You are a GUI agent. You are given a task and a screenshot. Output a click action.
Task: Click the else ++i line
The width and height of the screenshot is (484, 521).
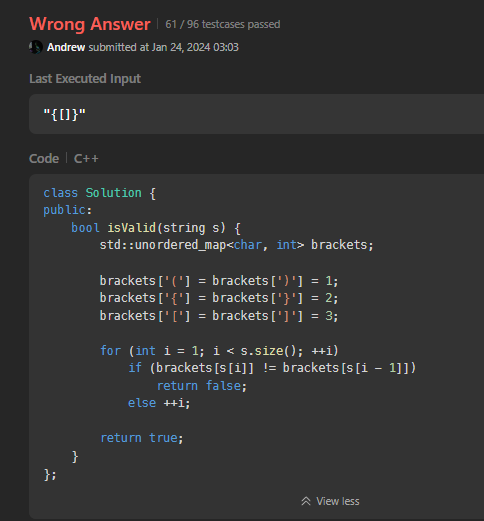tap(159, 403)
